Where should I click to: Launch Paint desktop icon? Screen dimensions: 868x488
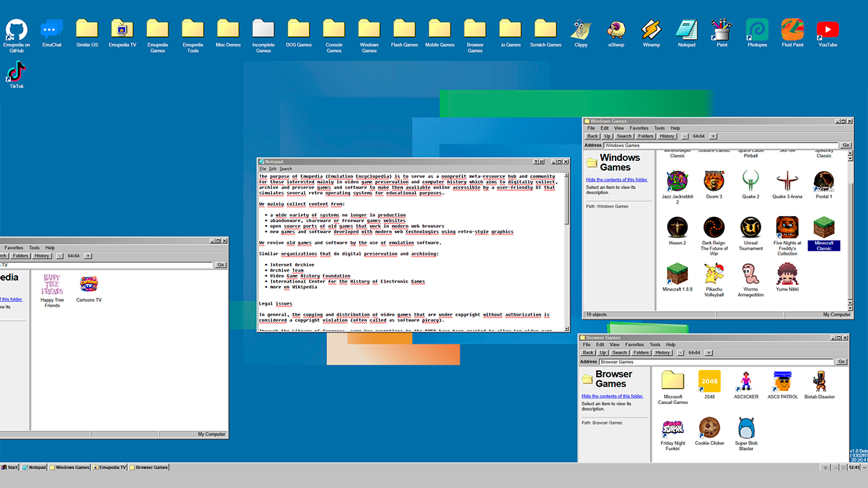pos(722,33)
